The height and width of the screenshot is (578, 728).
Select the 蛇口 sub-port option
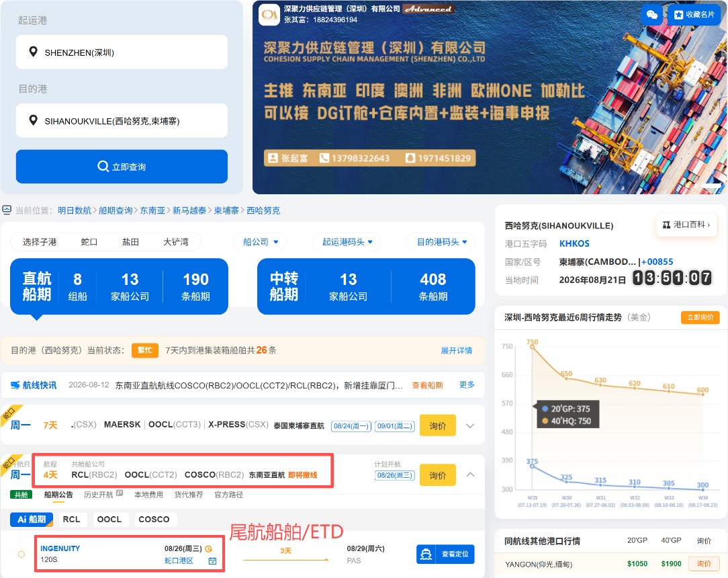(89, 242)
